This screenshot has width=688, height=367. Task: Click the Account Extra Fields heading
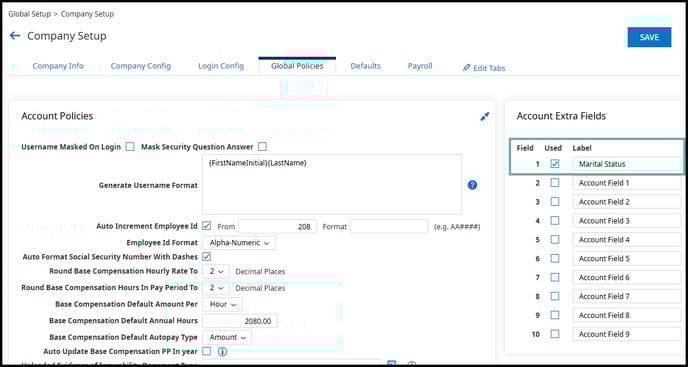point(561,116)
